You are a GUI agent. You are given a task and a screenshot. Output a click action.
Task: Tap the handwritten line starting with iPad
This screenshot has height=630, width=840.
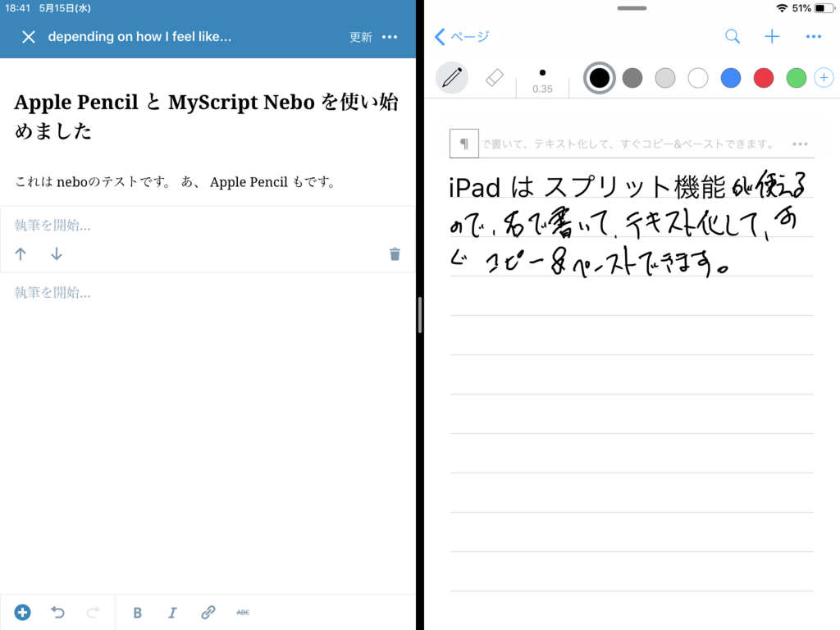pyautogui.click(x=628, y=186)
